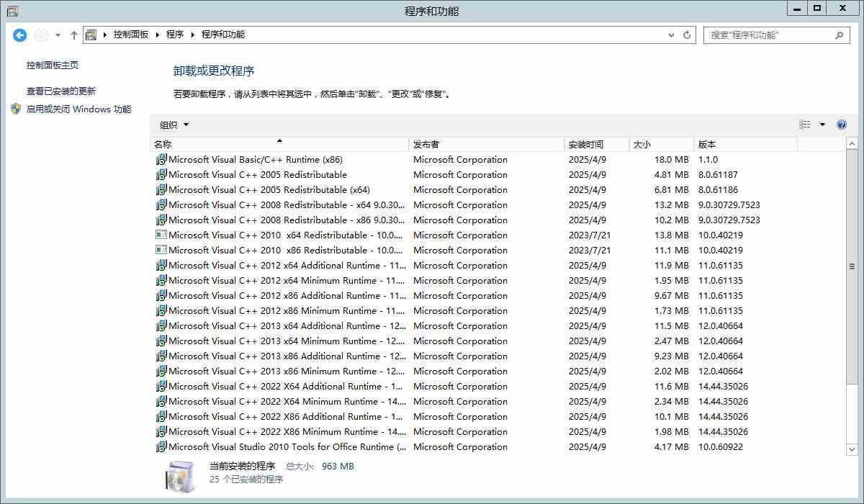The width and height of the screenshot is (864, 504).
Task: Expand the view options dropdown arrow
Action: (822, 125)
